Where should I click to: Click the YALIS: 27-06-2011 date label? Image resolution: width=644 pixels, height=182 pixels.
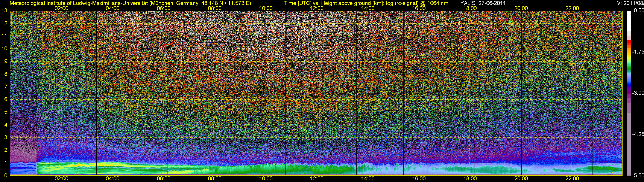point(483,3)
